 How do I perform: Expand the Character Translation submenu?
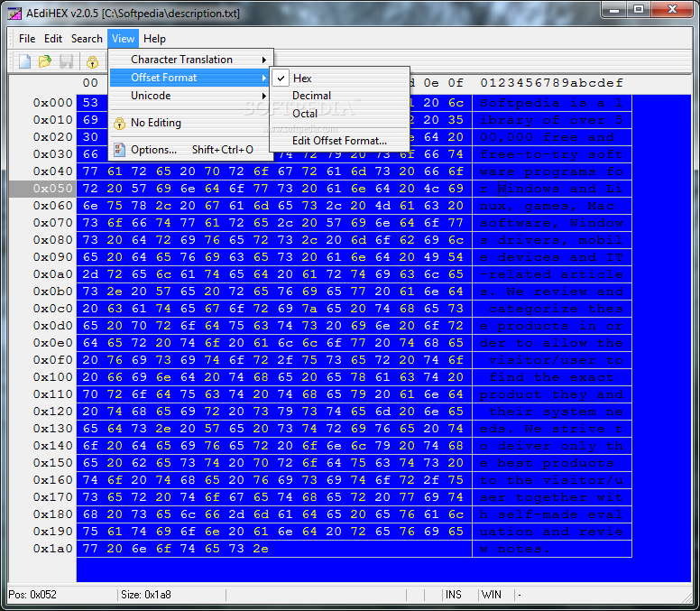point(190,60)
